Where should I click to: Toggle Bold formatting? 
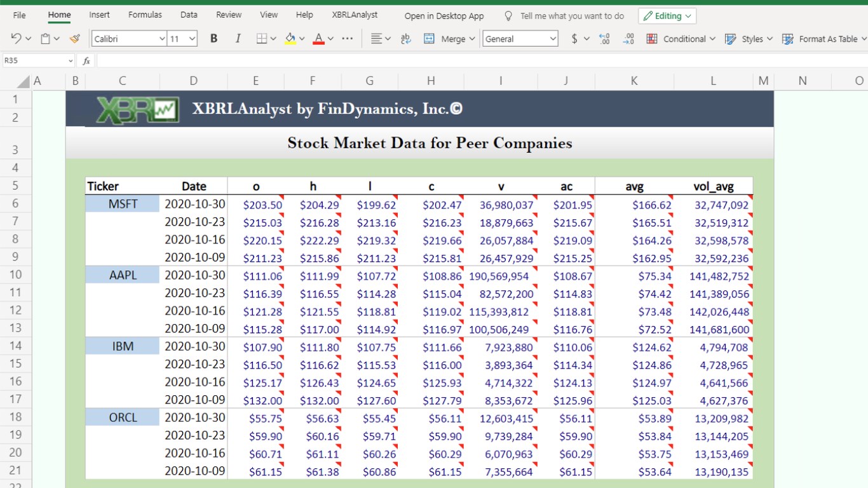(214, 39)
